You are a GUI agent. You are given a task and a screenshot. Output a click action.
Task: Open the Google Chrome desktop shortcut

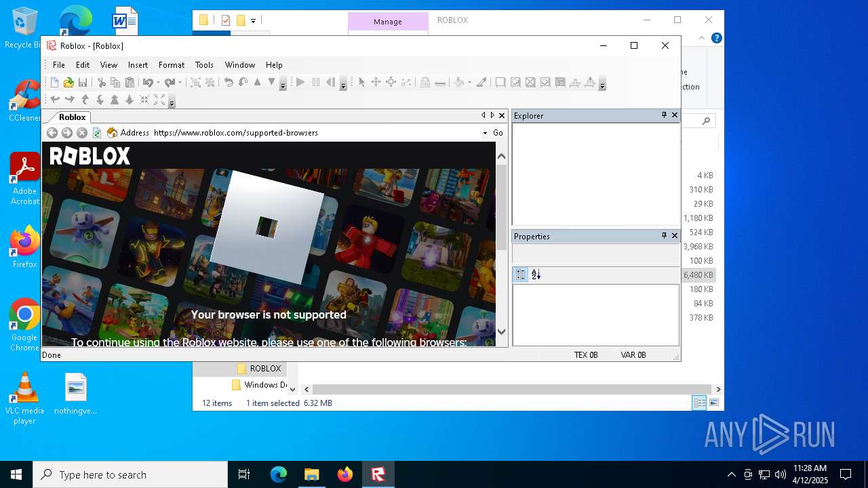24,325
